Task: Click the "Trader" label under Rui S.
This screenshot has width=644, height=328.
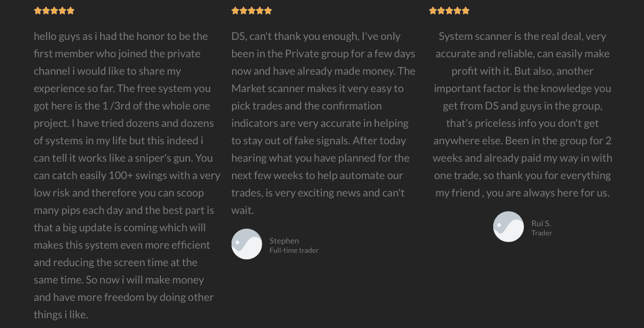Action: coord(542,233)
